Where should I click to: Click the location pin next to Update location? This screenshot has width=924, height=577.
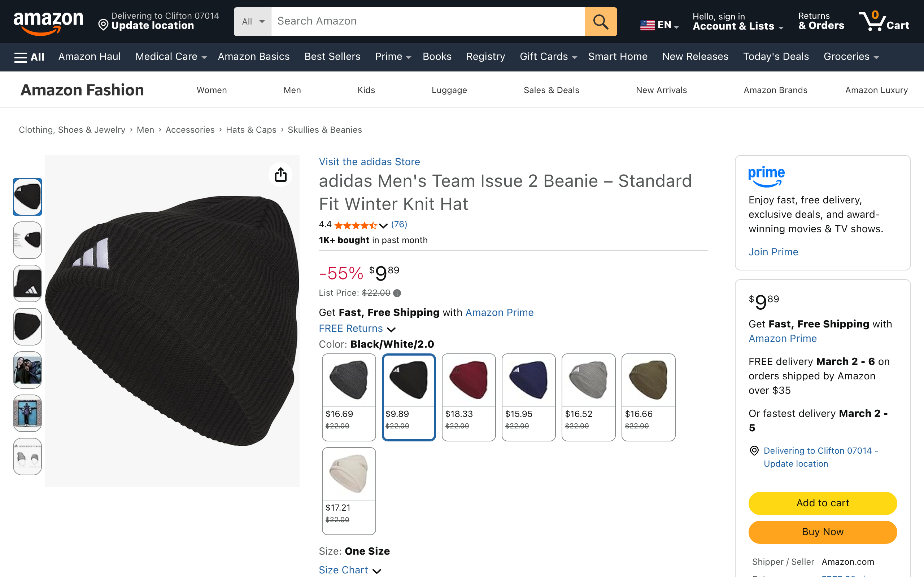point(103,25)
